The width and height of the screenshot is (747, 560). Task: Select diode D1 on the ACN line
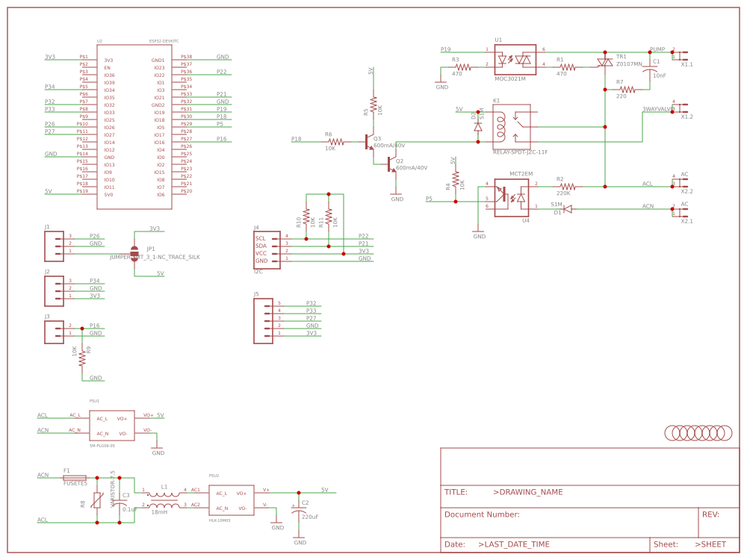pos(568,209)
